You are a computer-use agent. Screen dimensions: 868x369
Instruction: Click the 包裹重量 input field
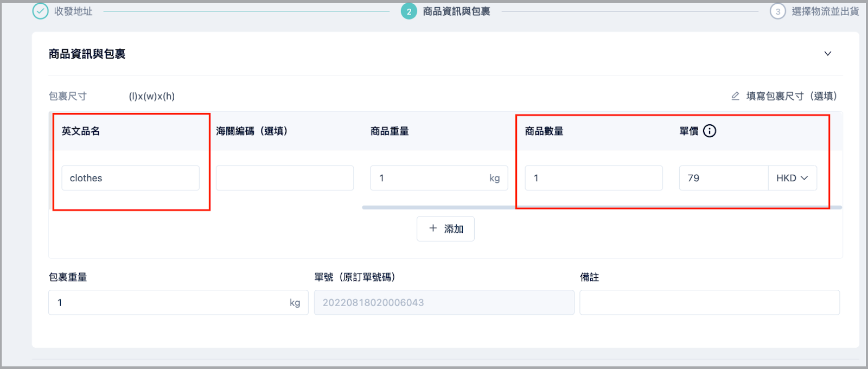178,302
